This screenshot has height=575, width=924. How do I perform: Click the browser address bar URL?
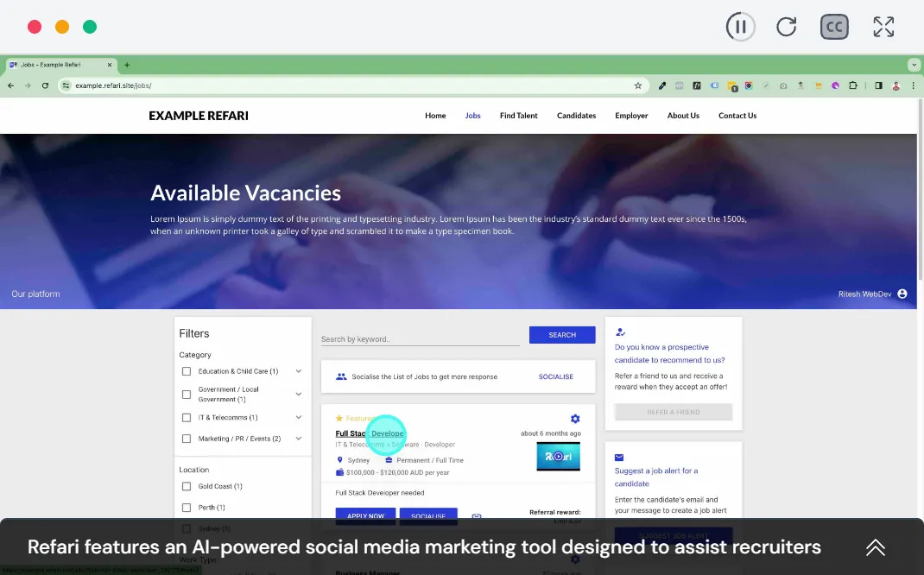click(113, 85)
